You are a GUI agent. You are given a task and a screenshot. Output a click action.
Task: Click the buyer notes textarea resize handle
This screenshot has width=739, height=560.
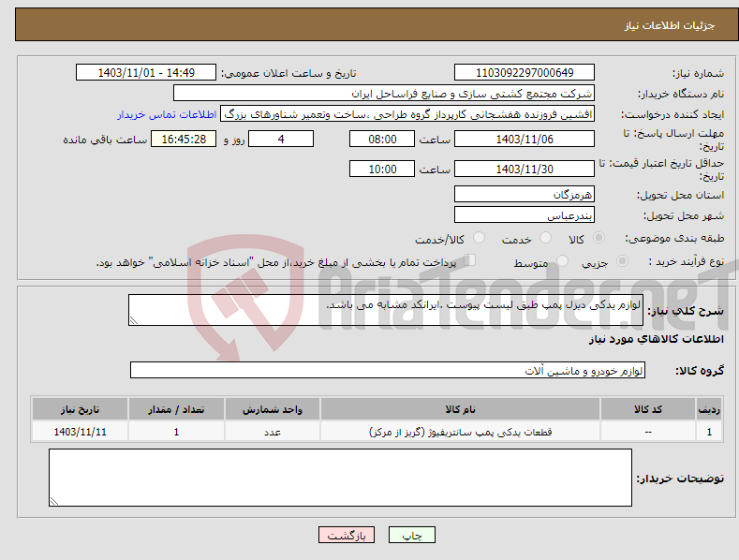coord(54,501)
